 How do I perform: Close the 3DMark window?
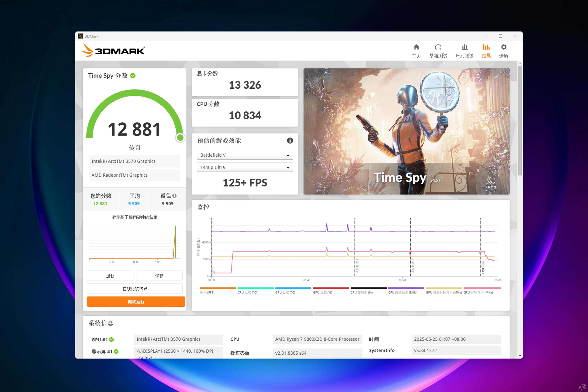tap(515, 36)
